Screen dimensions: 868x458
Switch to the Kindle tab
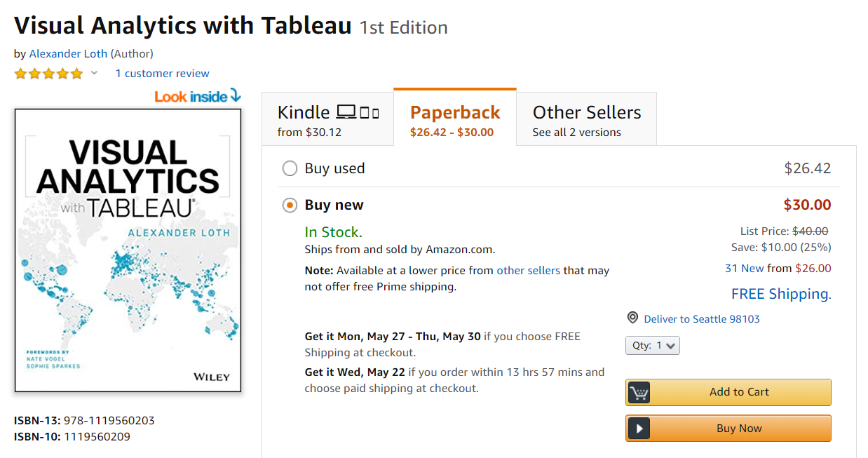(x=327, y=118)
